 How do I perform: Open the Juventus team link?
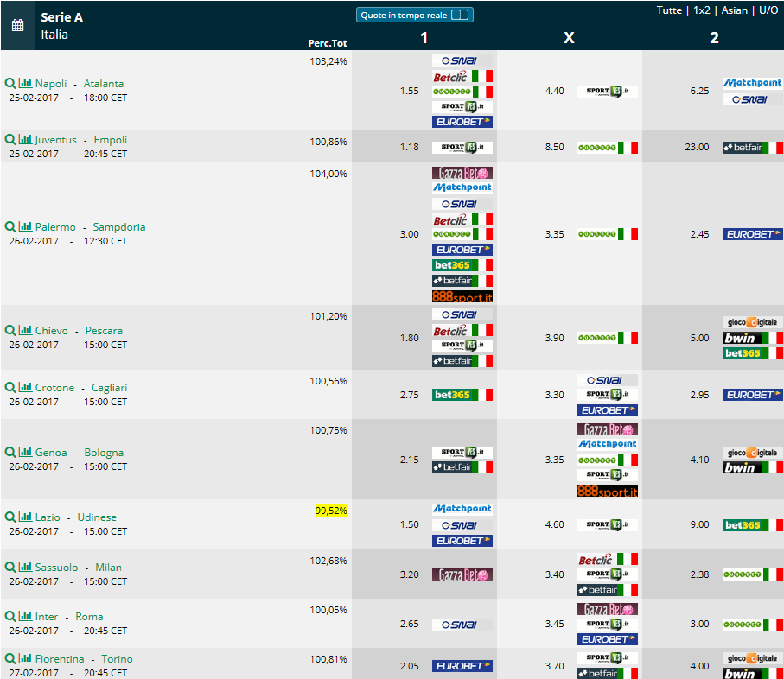(55, 140)
